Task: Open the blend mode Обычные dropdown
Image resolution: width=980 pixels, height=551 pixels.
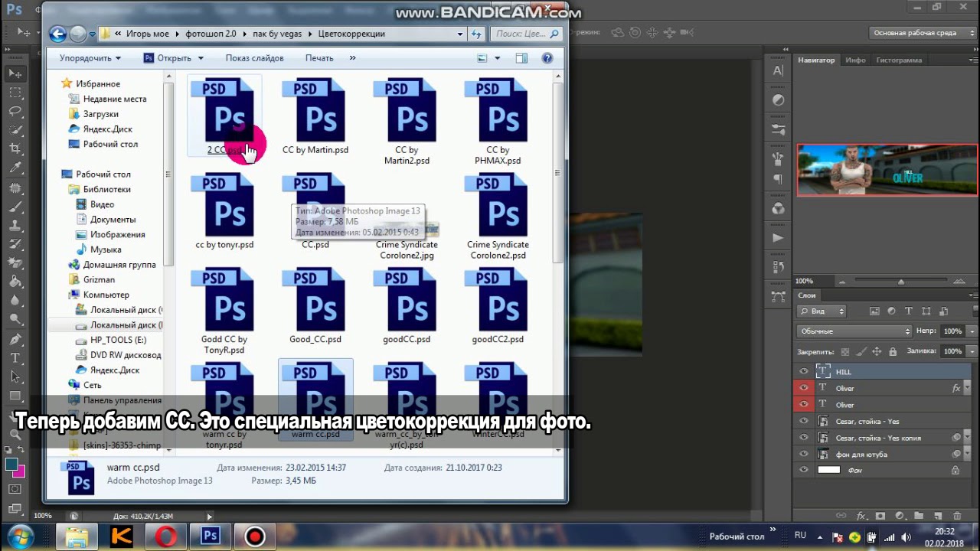Action: [854, 331]
